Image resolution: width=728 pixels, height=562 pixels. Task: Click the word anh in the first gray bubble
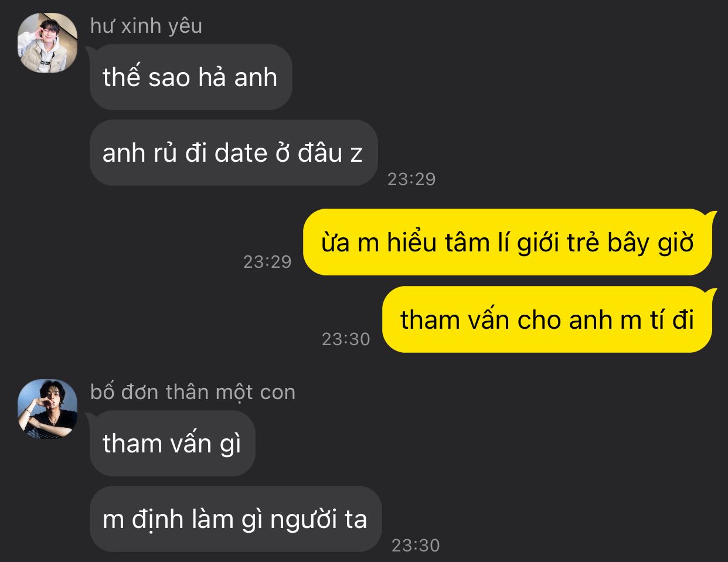256,77
